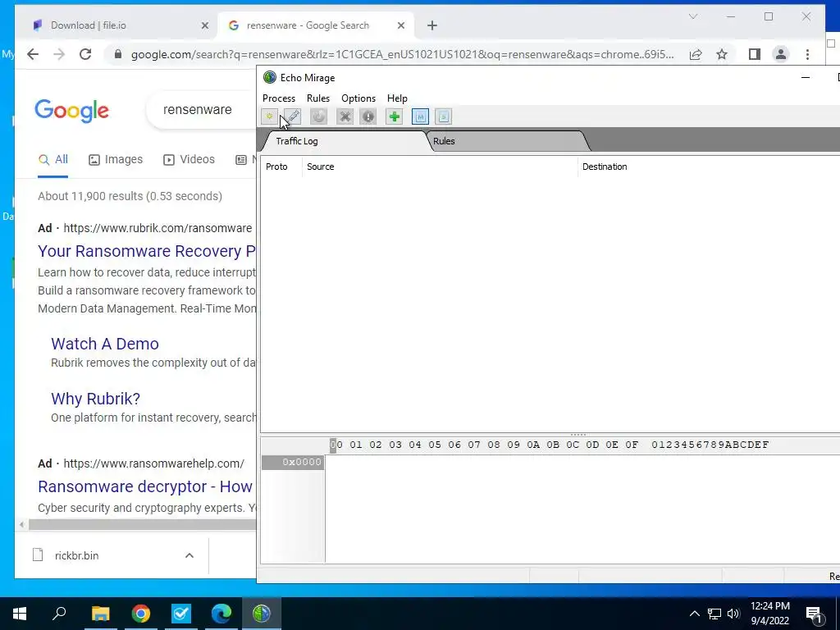Open File Explorer from taskbar
The image size is (840, 630).
click(x=100, y=613)
